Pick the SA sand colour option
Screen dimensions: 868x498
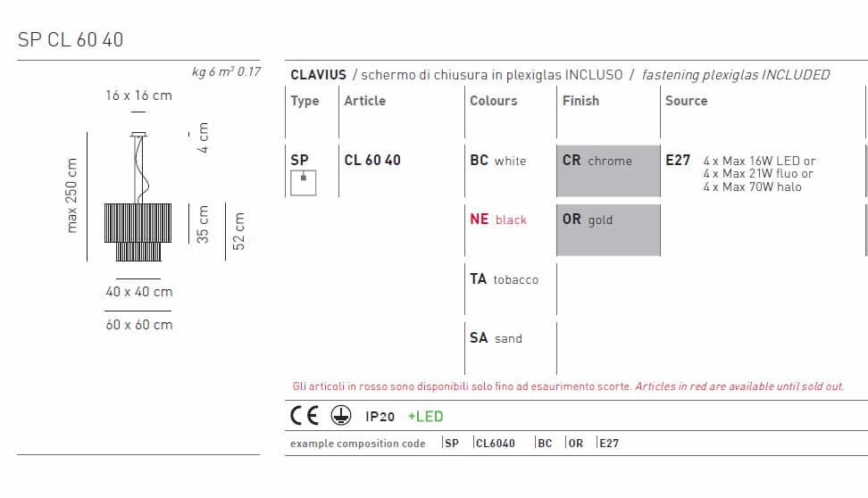[x=496, y=338]
